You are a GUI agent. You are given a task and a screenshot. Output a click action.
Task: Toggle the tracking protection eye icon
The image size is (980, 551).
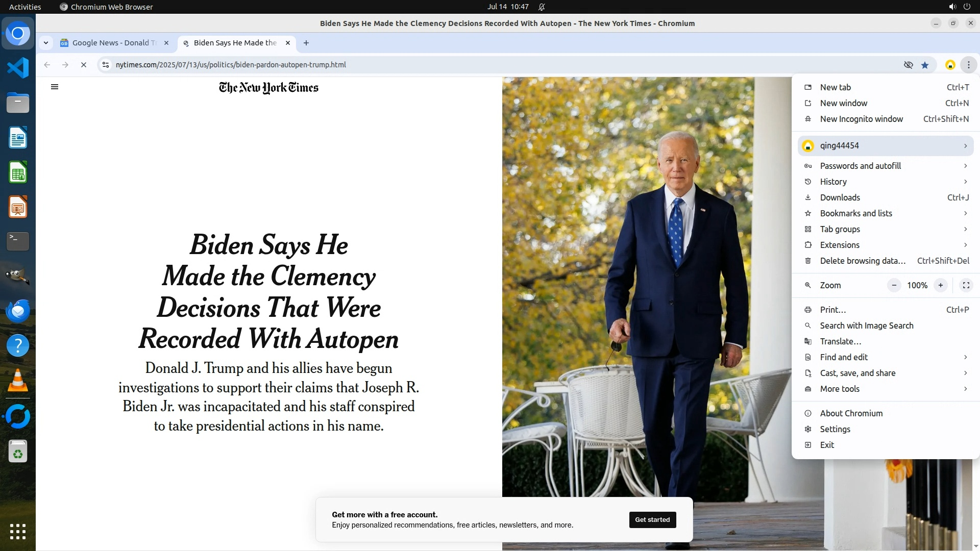(908, 65)
